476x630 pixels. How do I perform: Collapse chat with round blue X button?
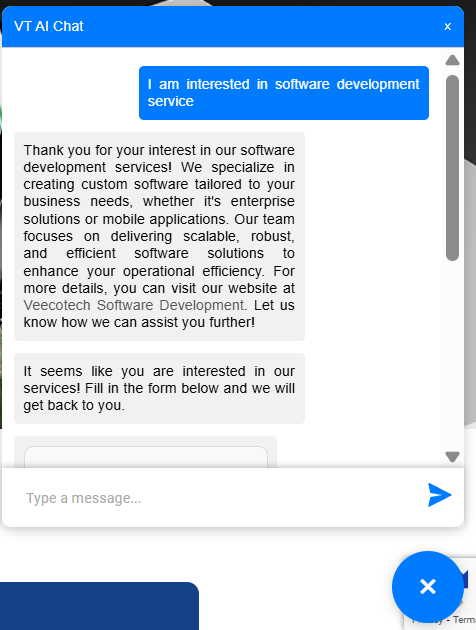pos(428,587)
